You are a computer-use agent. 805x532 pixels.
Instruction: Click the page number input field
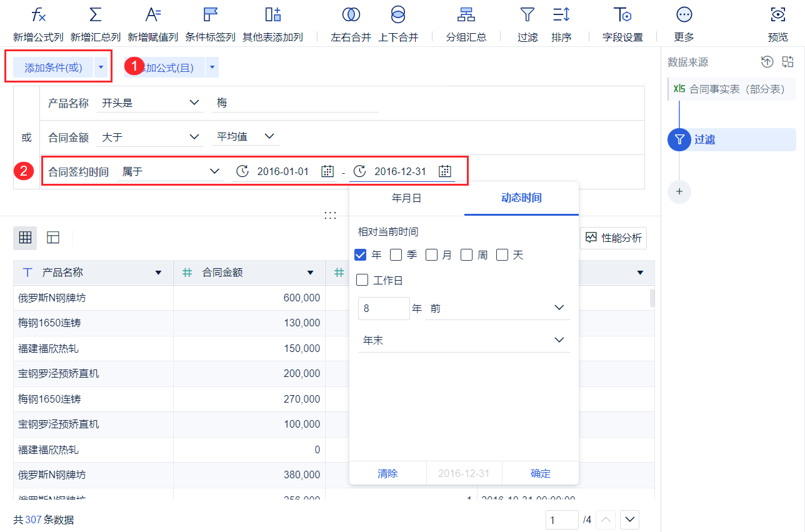tap(562, 519)
